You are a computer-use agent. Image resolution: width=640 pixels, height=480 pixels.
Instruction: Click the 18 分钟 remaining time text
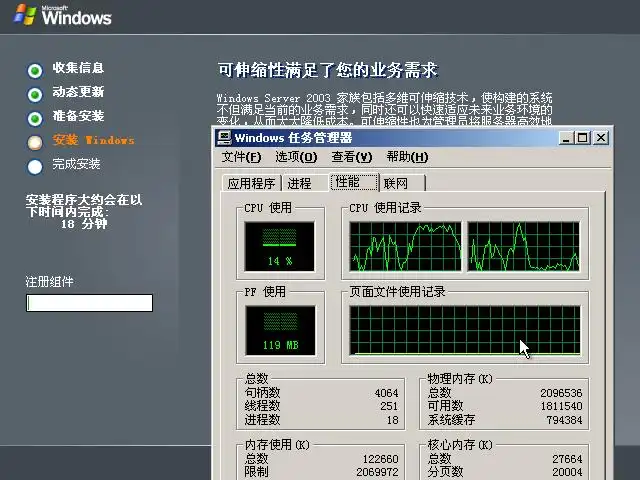pos(84,224)
